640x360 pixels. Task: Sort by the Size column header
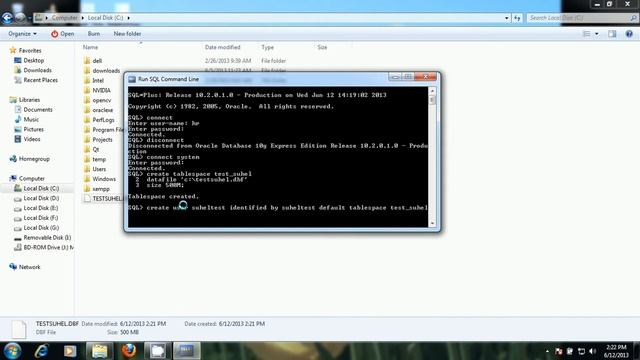(322, 47)
